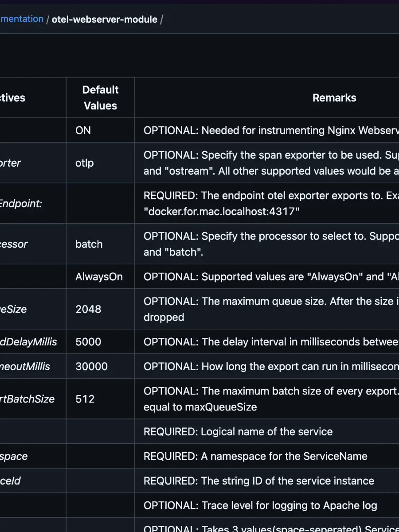Click the remark about maximum queue size
The width and height of the screenshot is (399, 532).
tap(271, 309)
